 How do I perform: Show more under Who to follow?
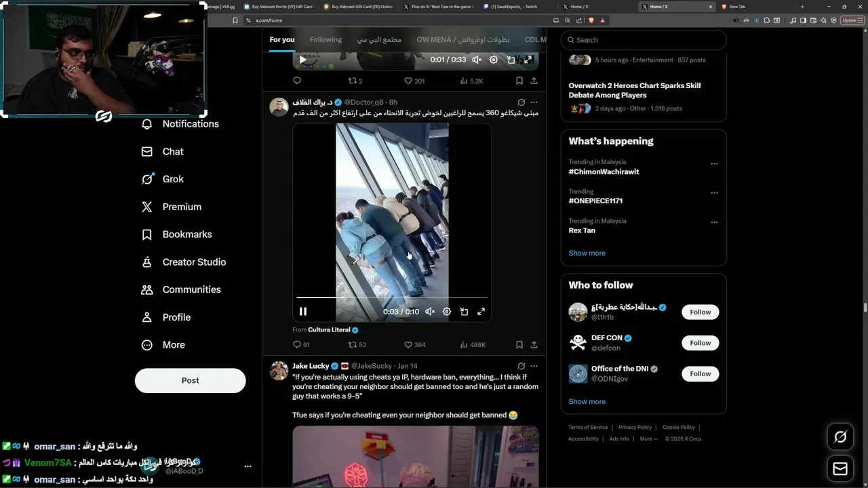(x=587, y=401)
